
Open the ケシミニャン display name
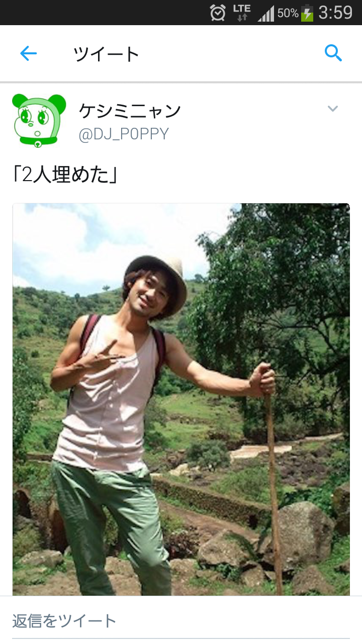pyautogui.click(x=130, y=111)
